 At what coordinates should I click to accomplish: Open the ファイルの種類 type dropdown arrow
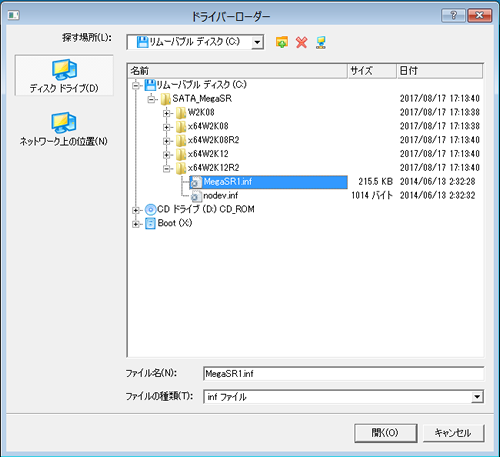477,397
